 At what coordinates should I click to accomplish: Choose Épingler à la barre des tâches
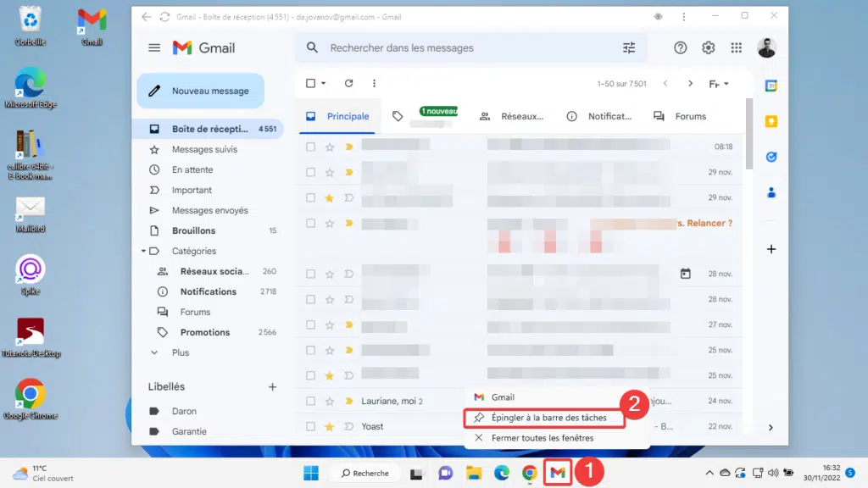[544, 418]
